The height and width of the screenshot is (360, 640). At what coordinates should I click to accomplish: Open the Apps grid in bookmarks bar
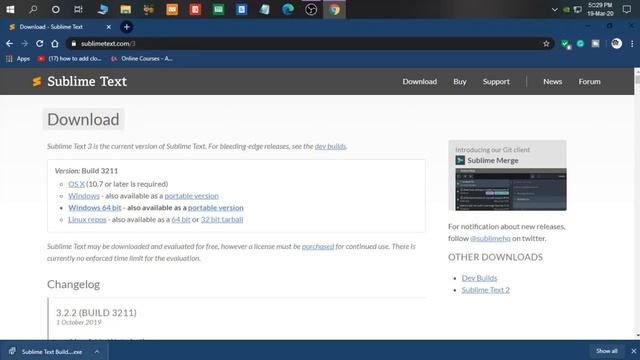coord(18,59)
